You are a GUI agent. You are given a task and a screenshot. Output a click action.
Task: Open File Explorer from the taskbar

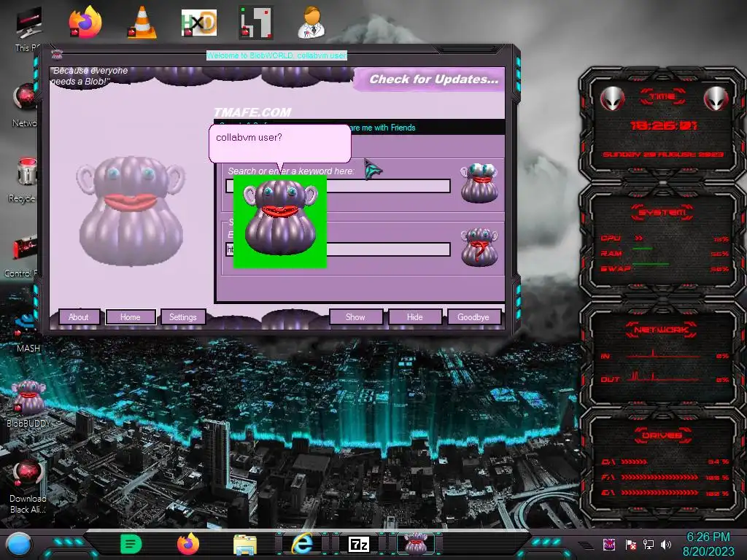coord(245,545)
